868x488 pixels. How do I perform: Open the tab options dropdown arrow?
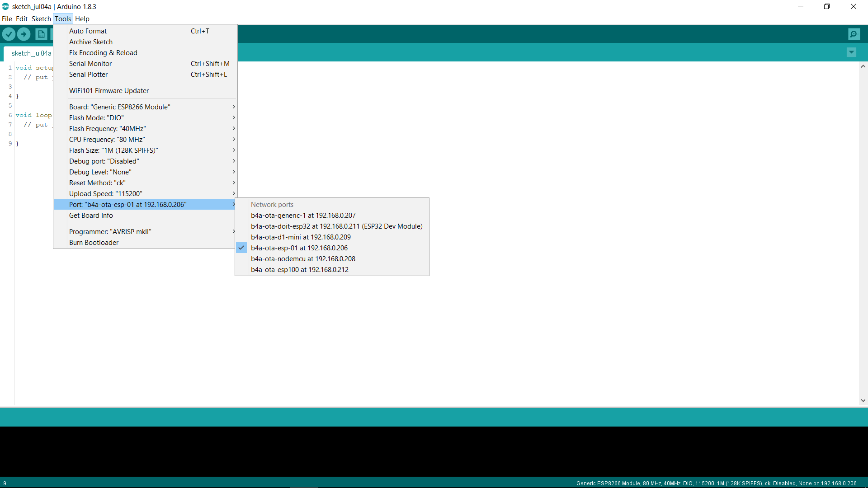tap(851, 52)
